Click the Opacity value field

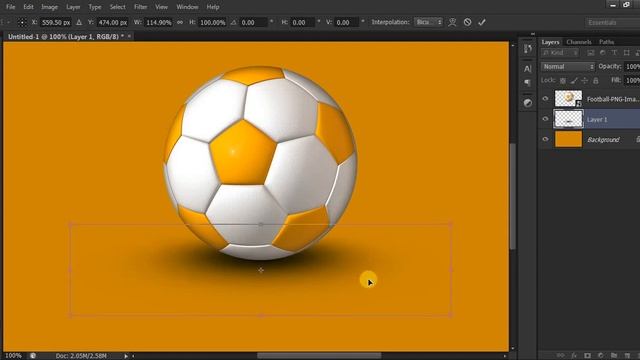[632, 67]
